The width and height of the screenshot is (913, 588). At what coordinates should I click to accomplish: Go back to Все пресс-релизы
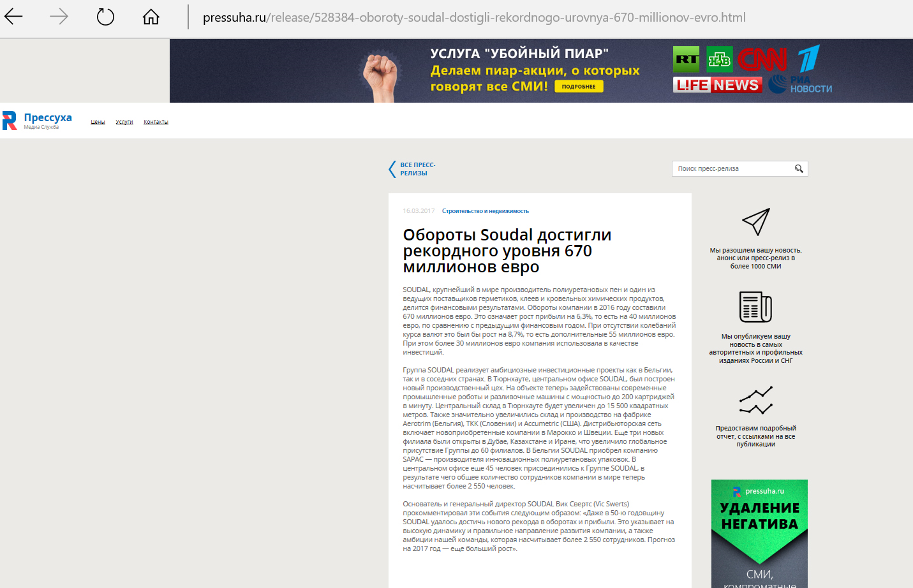[418, 169]
